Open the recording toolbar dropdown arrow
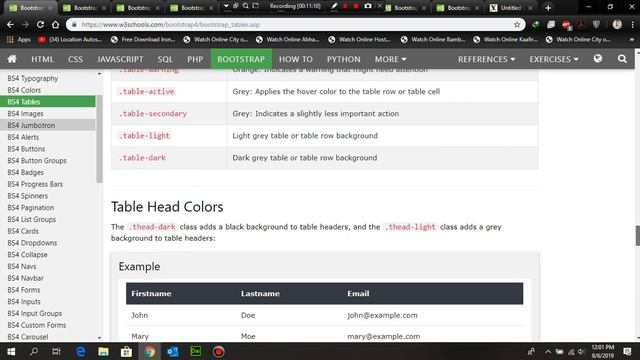Viewport: 640px width, 360px height. pos(226,6)
